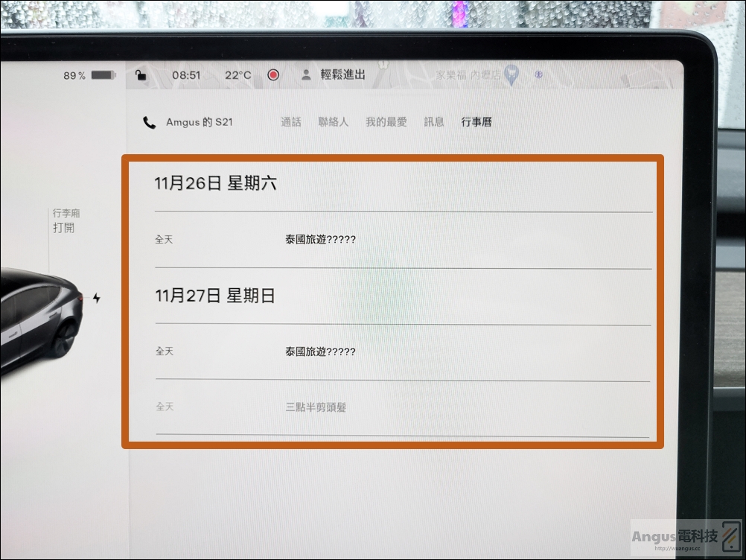Tap the charging lightning bolt icon
Viewport: 746px width, 560px height.
point(97,298)
